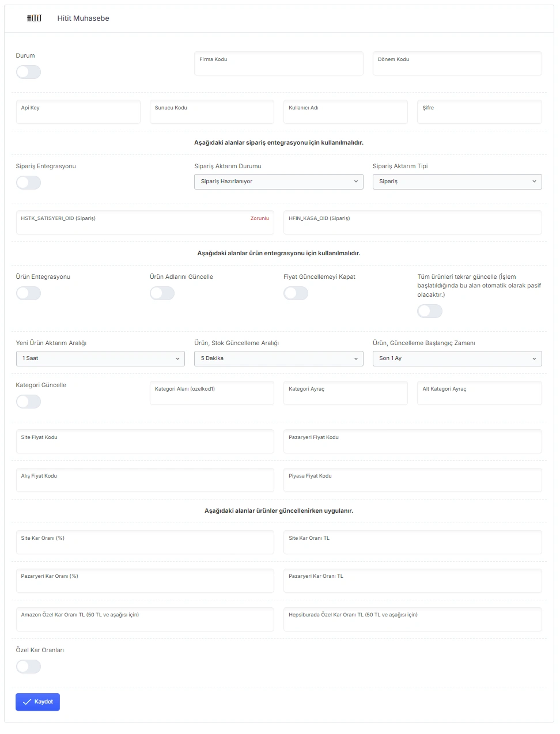Enable the Sipariş Entegrasyonu switch
Viewport: 560px width, 734px height.
tap(28, 183)
